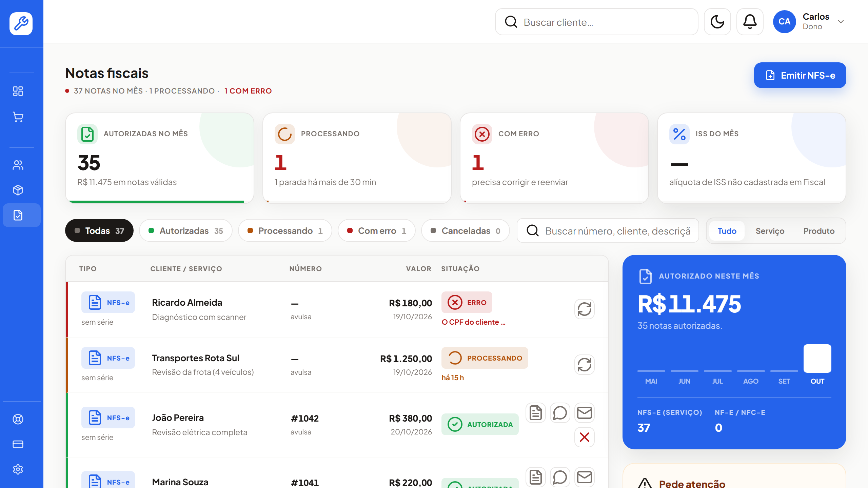Select the Produto type filter
Image resolution: width=868 pixels, height=488 pixels.
pyautogui.click(x=819, y=231)
